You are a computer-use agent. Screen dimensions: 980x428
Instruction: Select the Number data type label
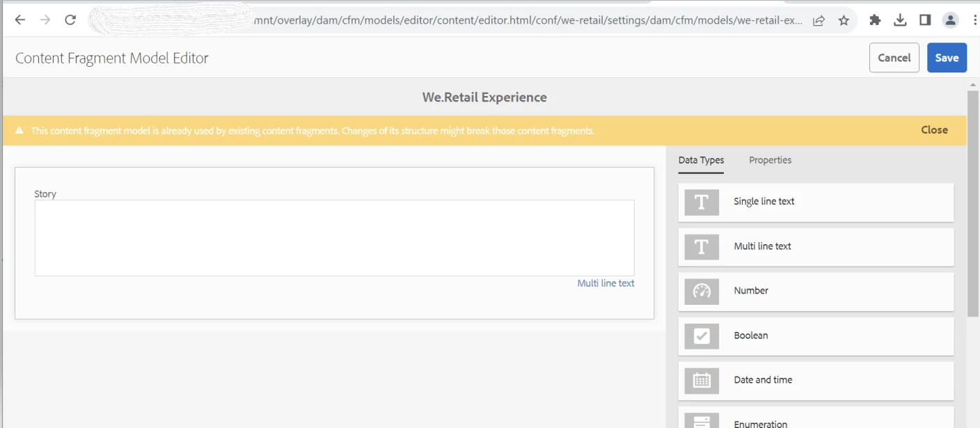tap(751, 291)
